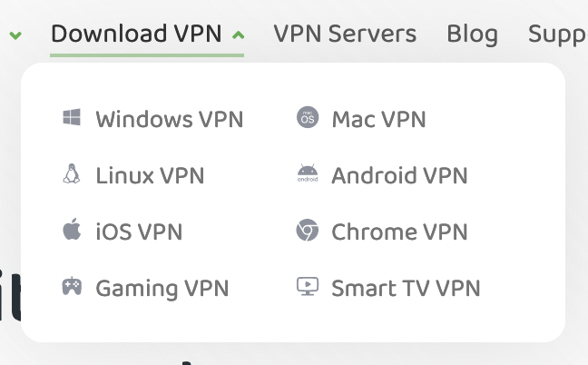Click the Windows logo icon
This screenshot has width=588, height=365.
tap(72, 117)
